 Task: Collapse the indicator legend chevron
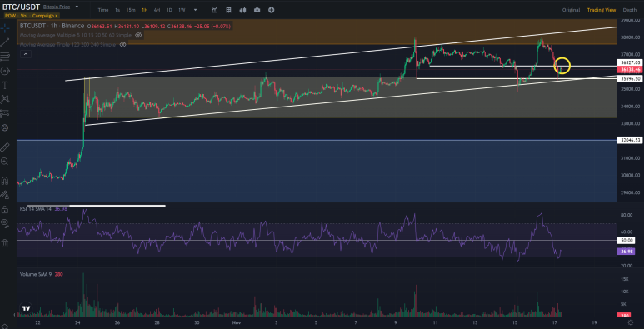click(26, 54)
